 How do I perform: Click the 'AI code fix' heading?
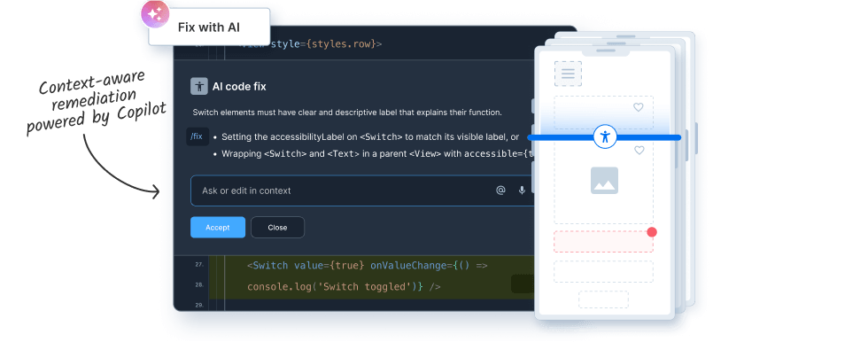coord(239,87)
